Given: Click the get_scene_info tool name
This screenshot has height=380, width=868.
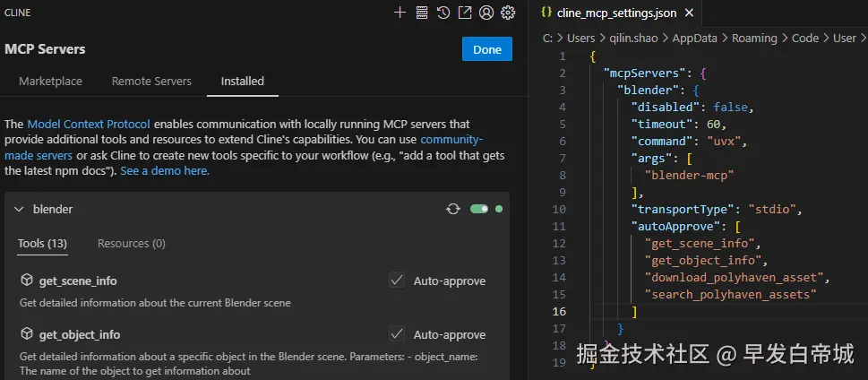Looking at the screenshot, I should point(78,281).
